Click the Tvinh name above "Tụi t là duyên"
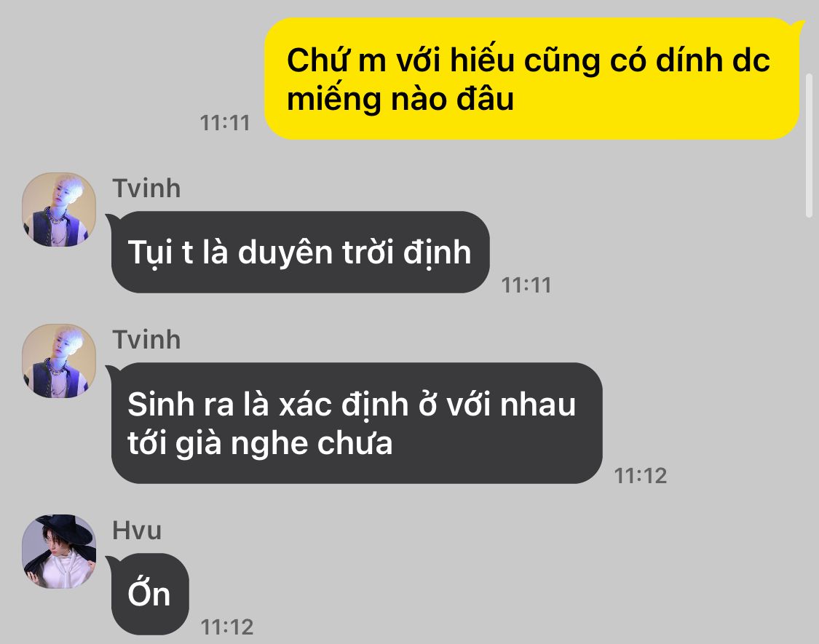This screenshot has width=819, height=644. click(x=147, y=188)
